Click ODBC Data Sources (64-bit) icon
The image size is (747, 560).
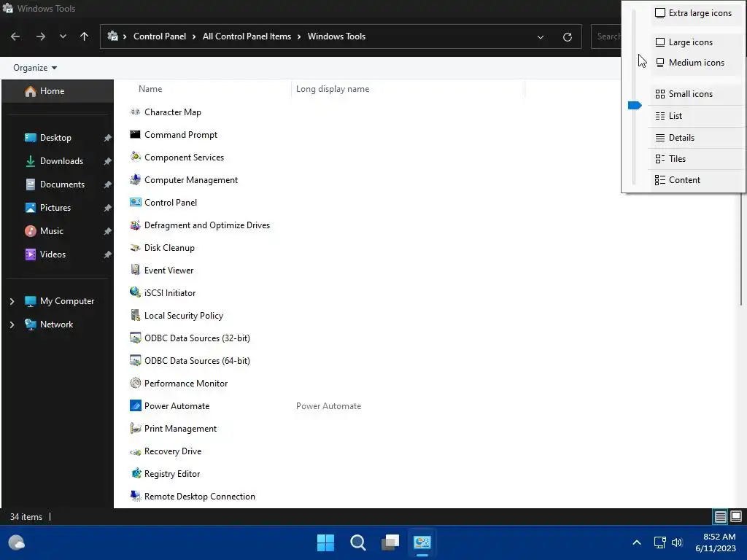[135, 360]
